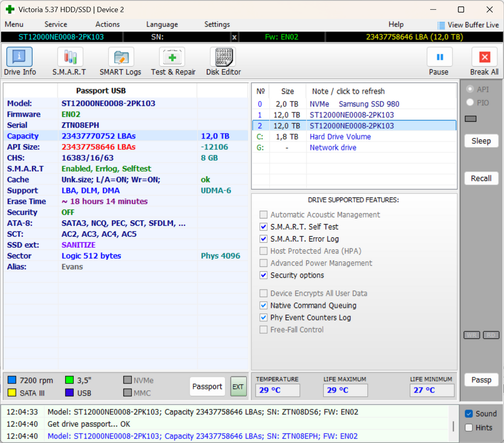Click the Passp button
The image size is (504, 443).
(x=481, y=380)
